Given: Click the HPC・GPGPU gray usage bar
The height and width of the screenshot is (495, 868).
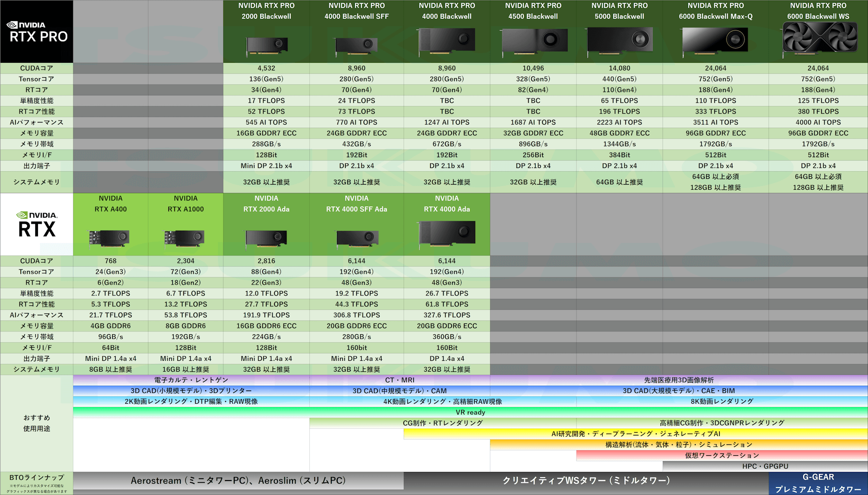Looking at the screenshot, I should click(x=765, y=466).
